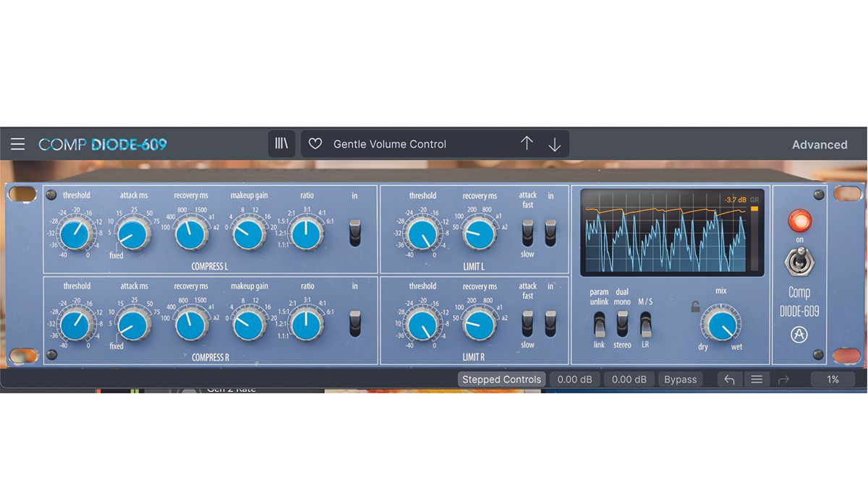The width and height of the screenshot is (868, 488).
Task: Flip the M/S LR switch
Action: [645, 325]
